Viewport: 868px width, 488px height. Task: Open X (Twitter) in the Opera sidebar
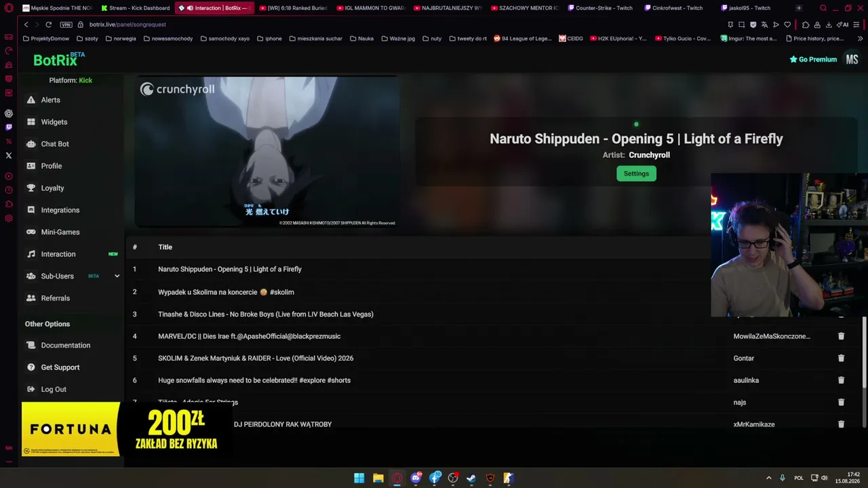click(x=9, y=155)
